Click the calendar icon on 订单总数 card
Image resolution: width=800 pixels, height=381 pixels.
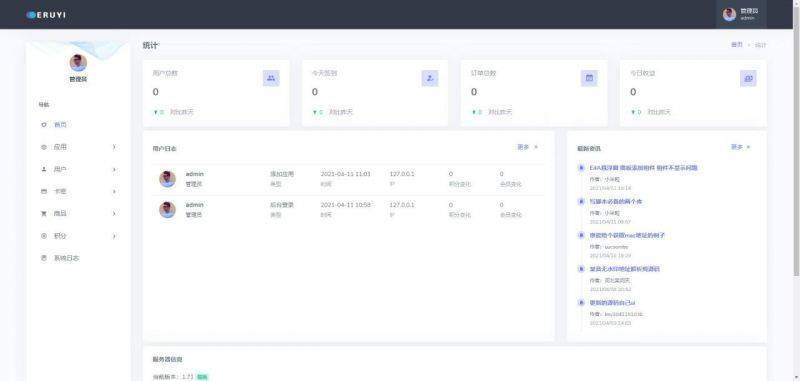pos(589,78)
